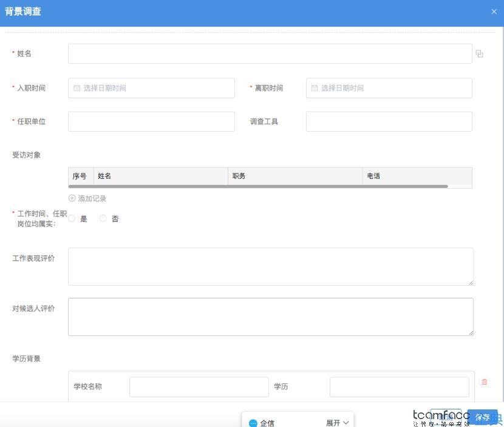Click the 工作时间、任职岗位均属实 label

[42, 218]
